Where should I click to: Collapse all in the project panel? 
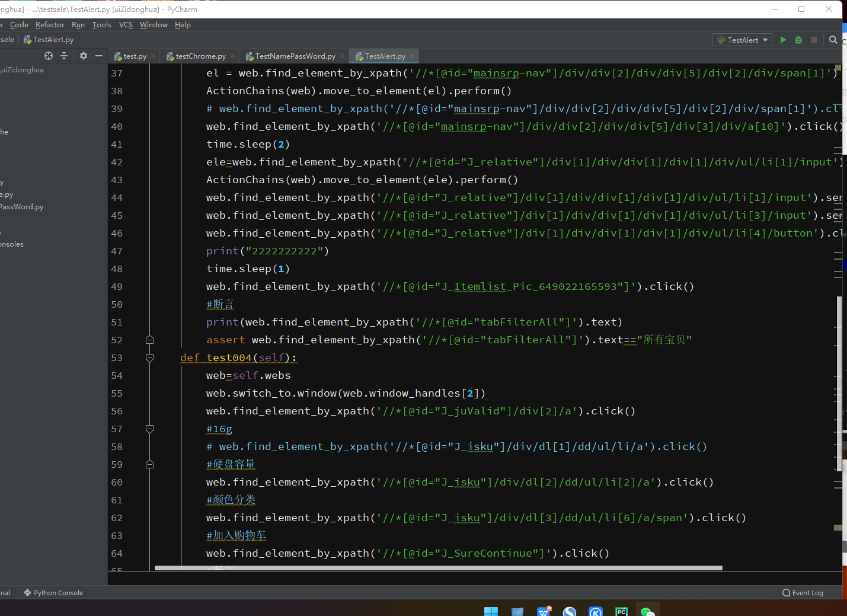point(64,56)
